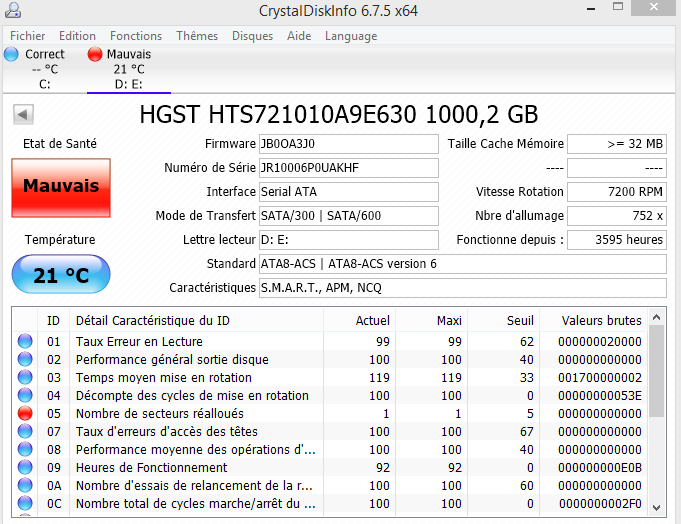Go to previous disk with left arrow

[23, 115]
